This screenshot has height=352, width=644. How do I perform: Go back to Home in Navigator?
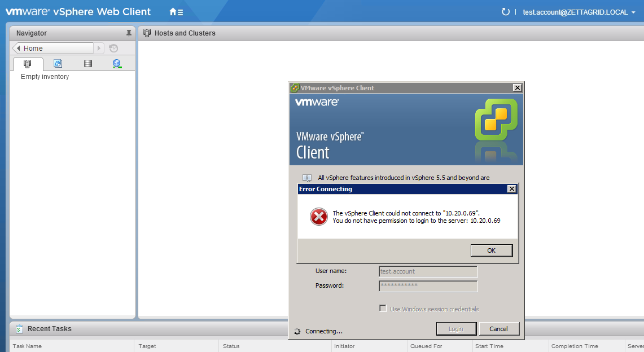pyautogui.click(x=53, y=49)
